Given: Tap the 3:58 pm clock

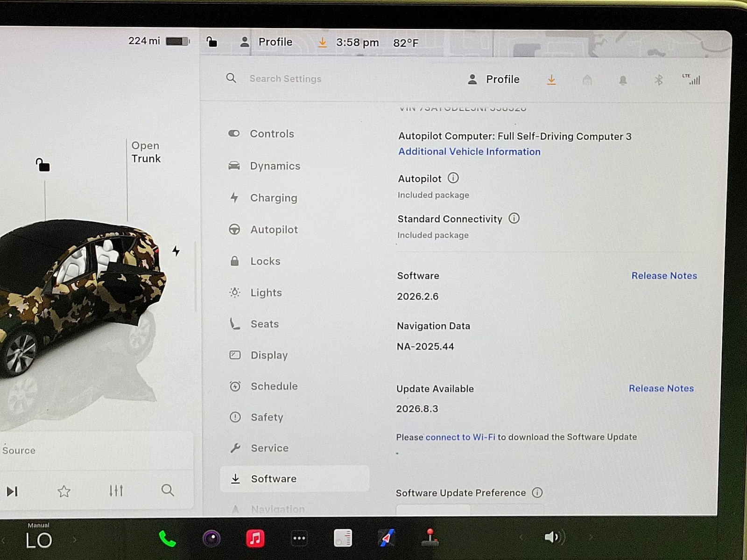Looking at the screenshot, I should click(357, 42).
